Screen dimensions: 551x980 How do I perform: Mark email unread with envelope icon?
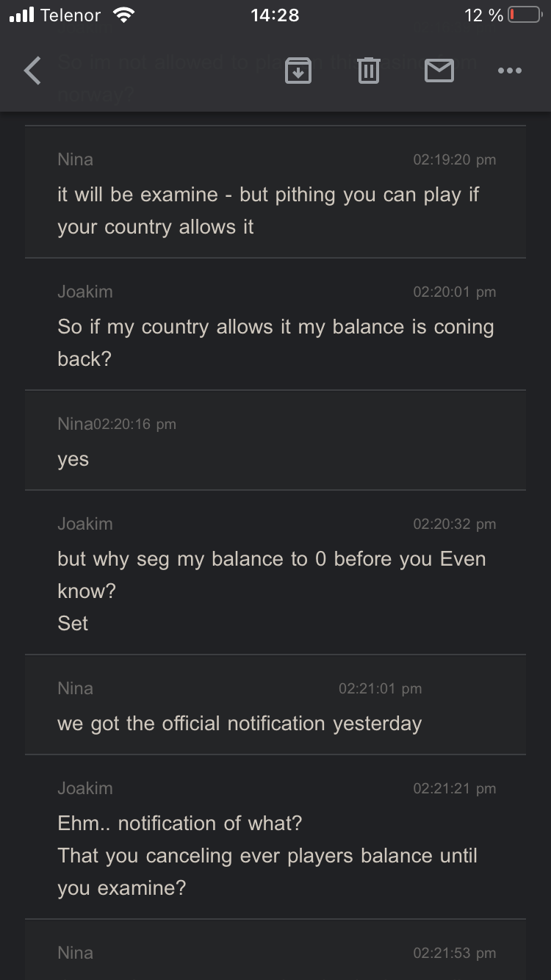pos(439,71)
